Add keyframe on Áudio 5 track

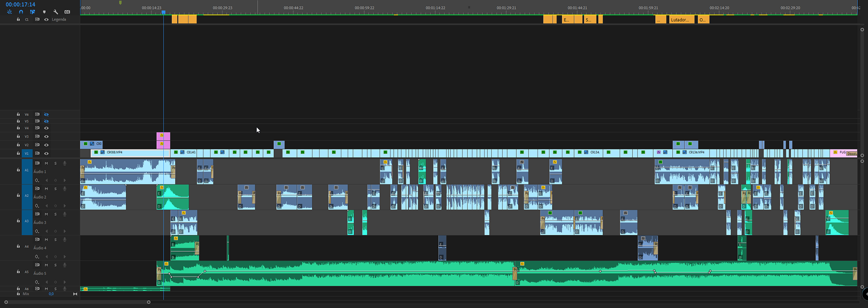[x=56, y=282]
